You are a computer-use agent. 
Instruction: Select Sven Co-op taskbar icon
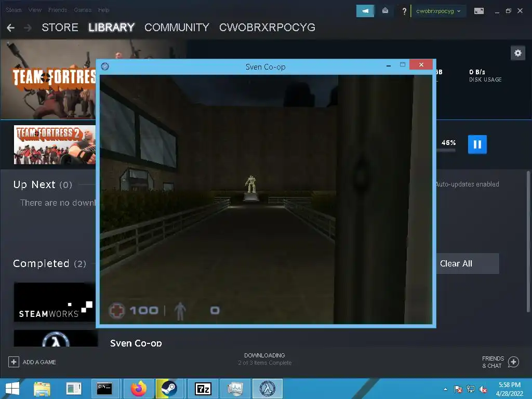(268, 389)
